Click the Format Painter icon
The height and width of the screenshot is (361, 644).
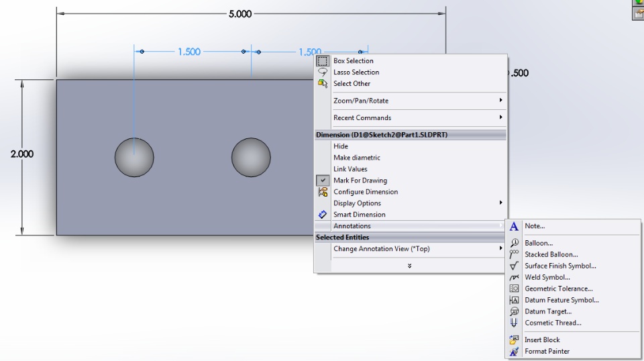[514, 352]
